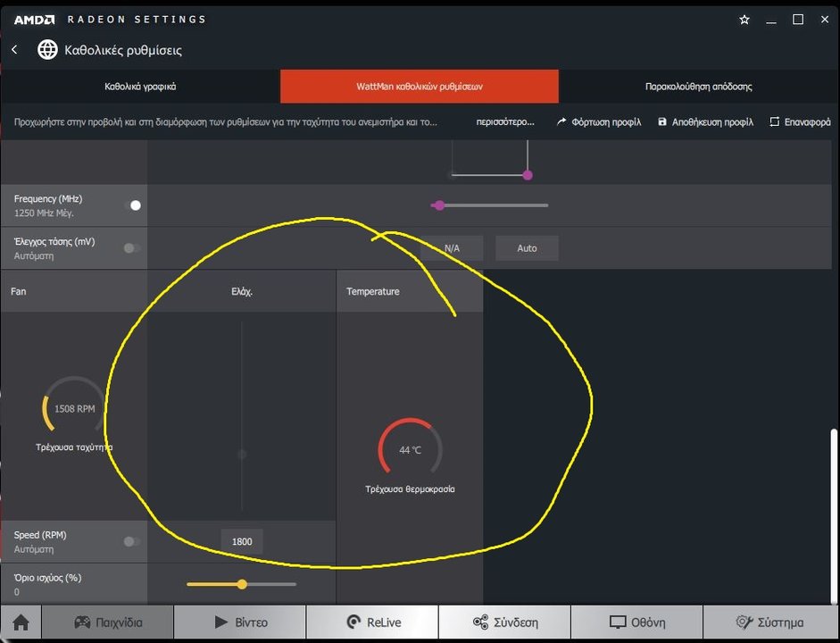This screenshot has height=643, width=840.
Task: Open Home via the house icon
Action: 21,622
